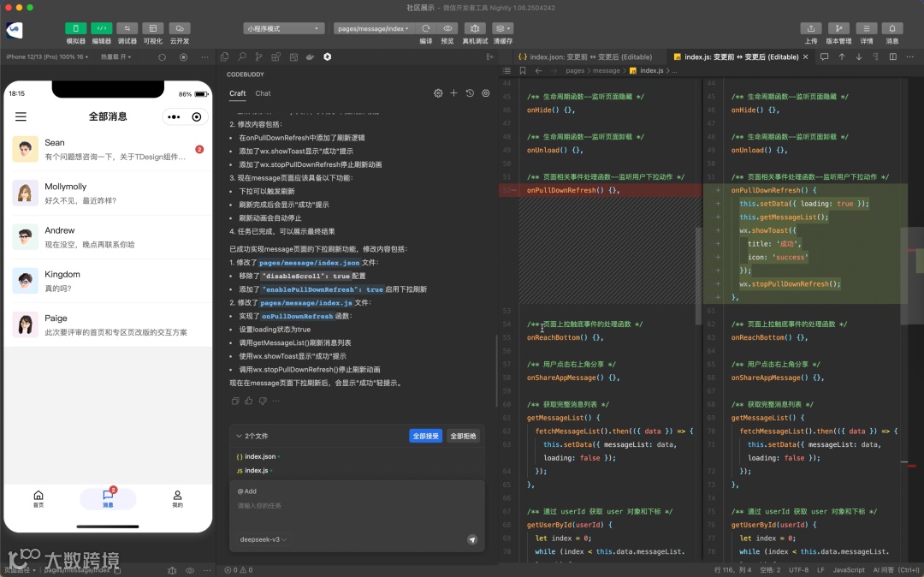This screenshot has height=577, width=924.
Task: Switch to the Chat tab
Action: (263, 93)
